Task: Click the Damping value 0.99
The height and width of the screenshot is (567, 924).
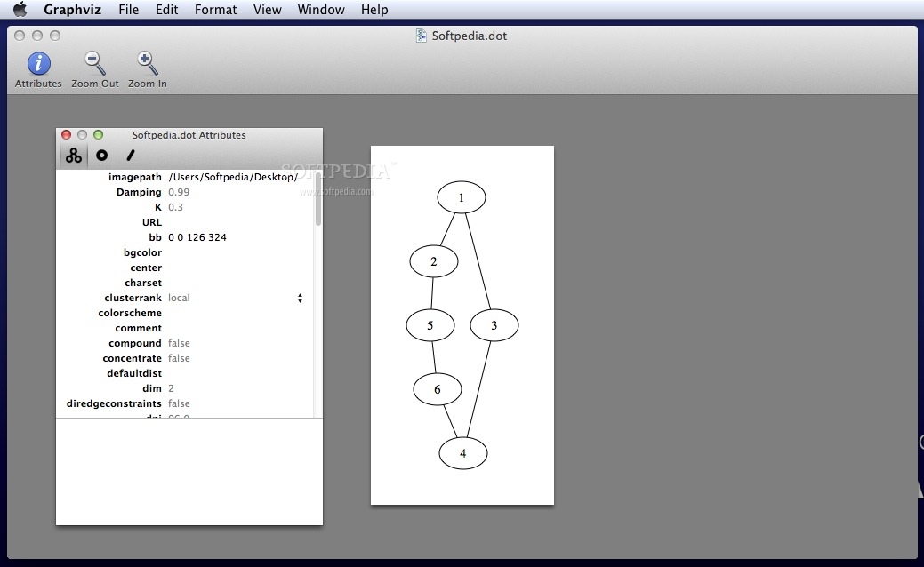Action: click(179, 192)
